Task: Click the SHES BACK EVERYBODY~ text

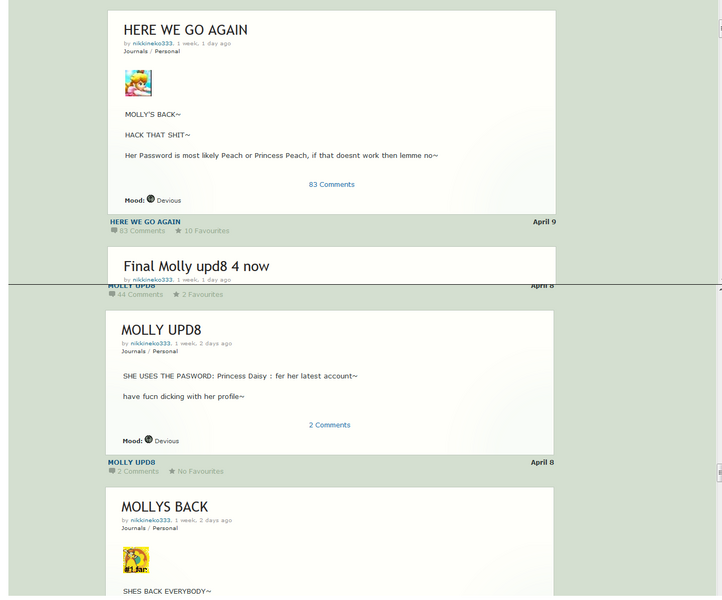Action: [167, 591]
